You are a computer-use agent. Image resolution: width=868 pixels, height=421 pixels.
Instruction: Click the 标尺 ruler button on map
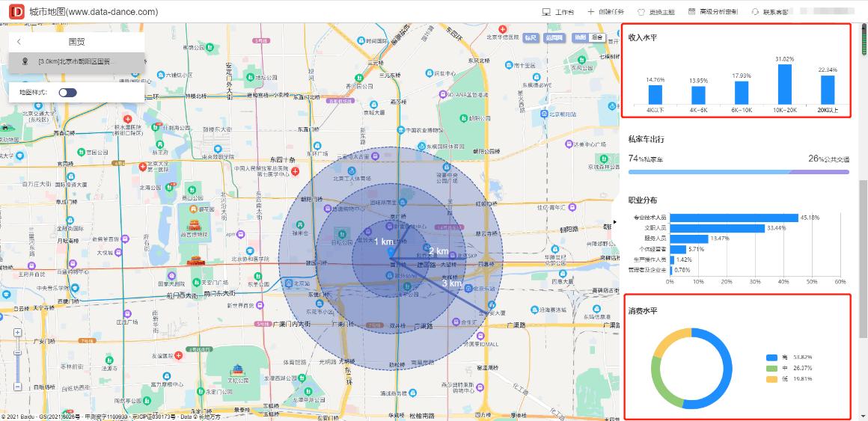pos(531,37)
